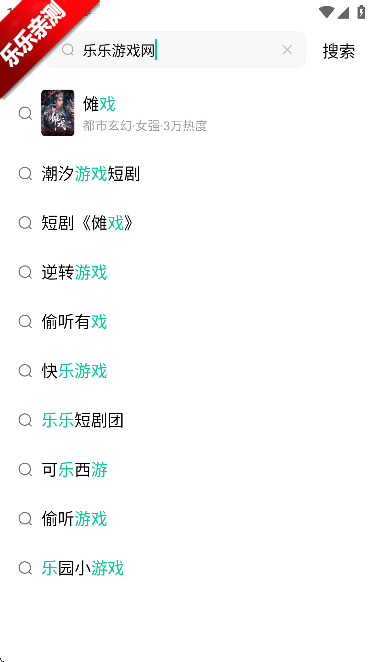
Task: Click the magnifier icon inside search box
Action: coord(68,50)
